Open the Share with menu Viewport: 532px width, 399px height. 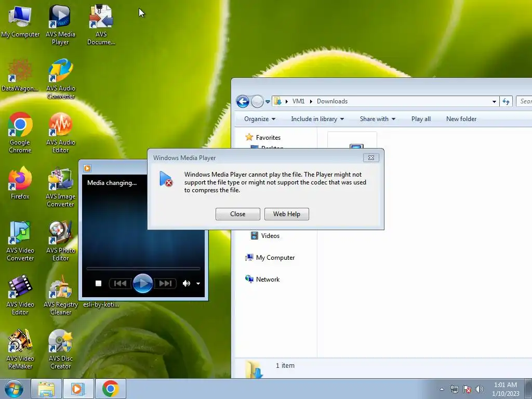tap(378, 119)
